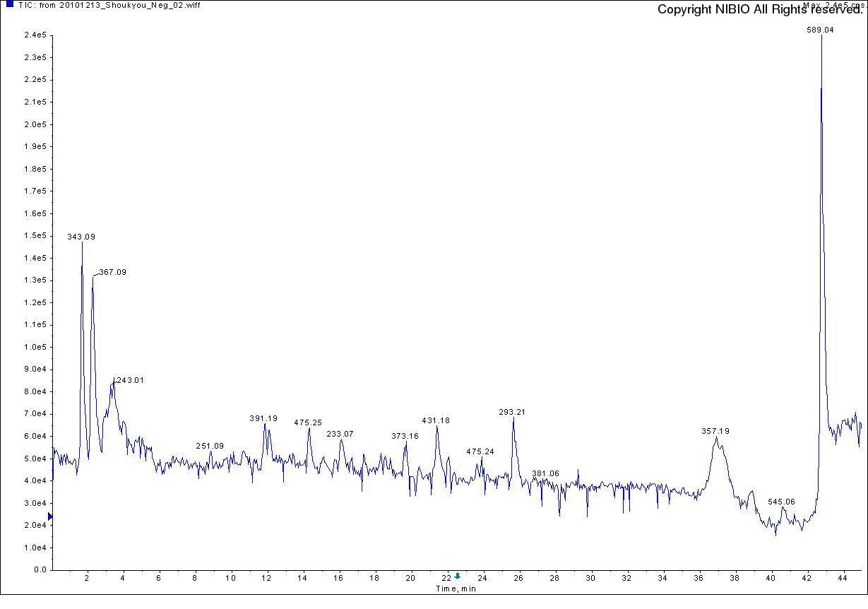
Task: Click the teal arrow marker on the time axis
Action: coord(458,576)
